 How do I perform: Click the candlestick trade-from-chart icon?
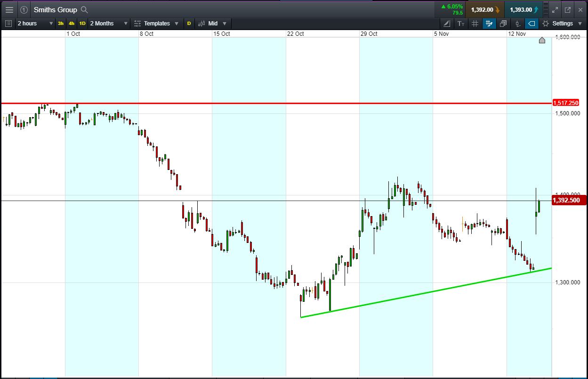coord(517,23)
